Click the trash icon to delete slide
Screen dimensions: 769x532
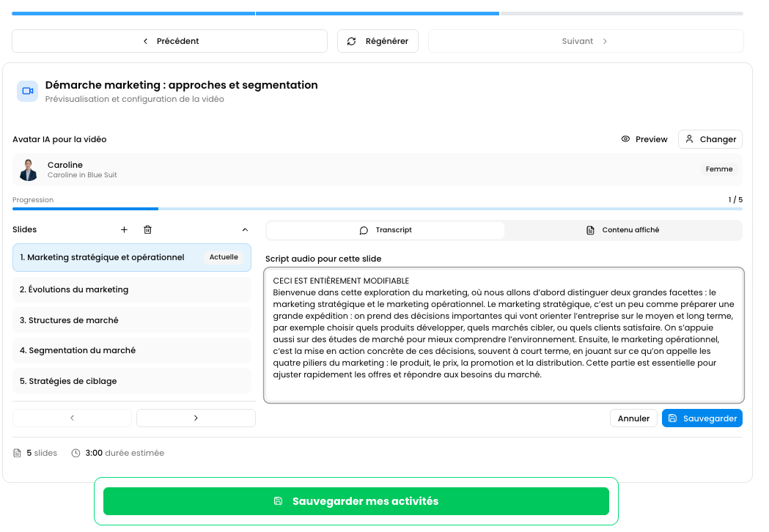[x=147, y=230]
